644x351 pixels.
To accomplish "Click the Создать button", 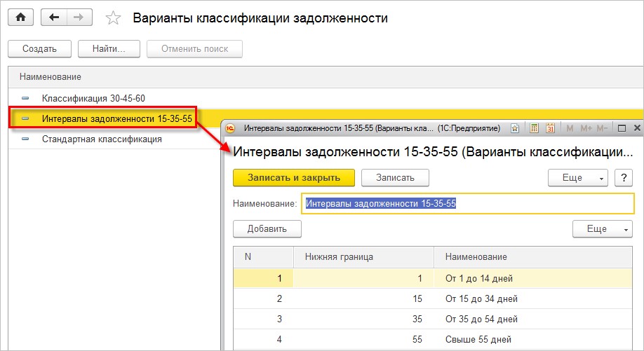I will pos(39,49).
